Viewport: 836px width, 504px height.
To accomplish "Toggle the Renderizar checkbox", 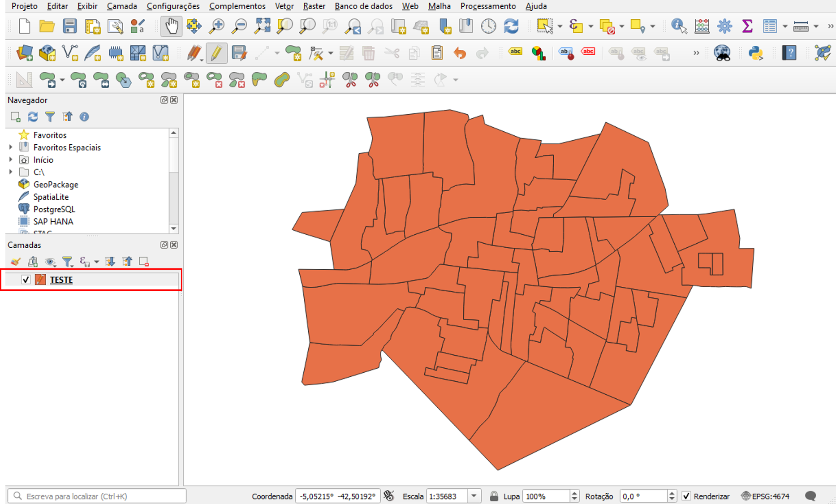I will (x=686, y=496).
